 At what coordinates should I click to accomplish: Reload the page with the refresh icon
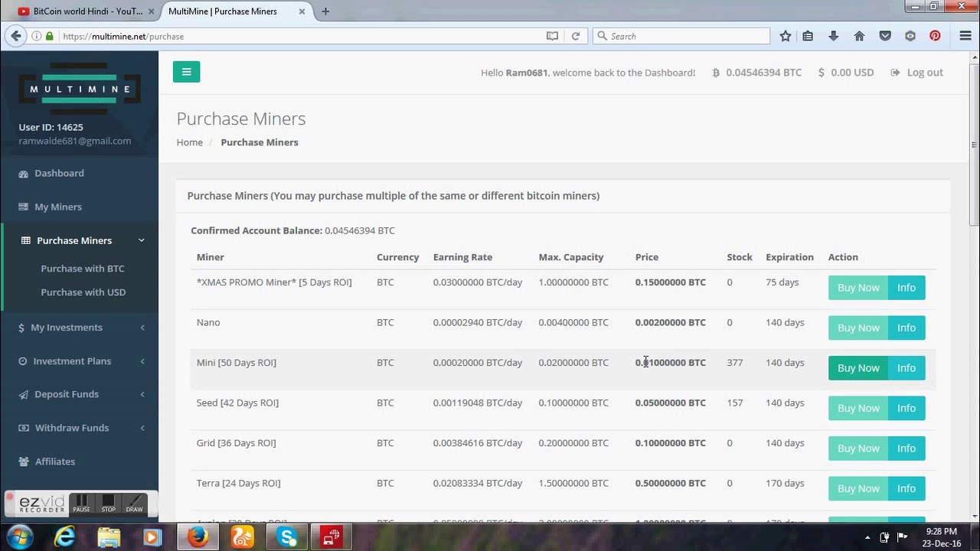click(x=576, y=36)
